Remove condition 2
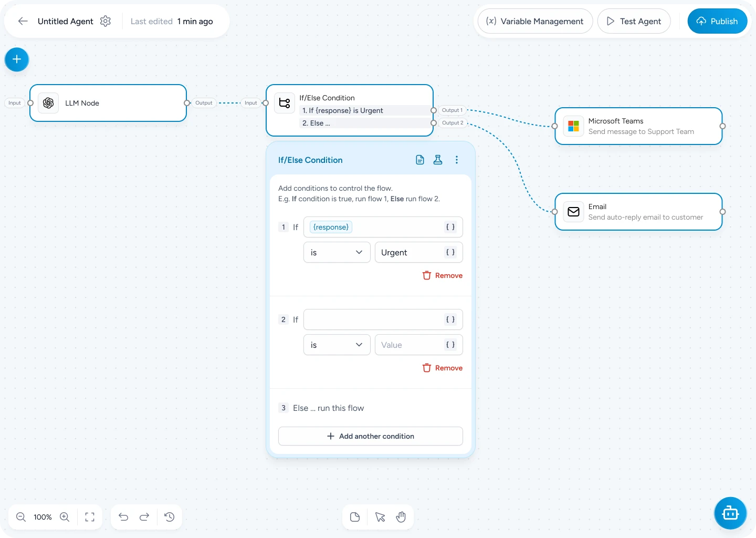Image resolution: width=756 pixels, height=538 pixels. [x=443, y=368]
